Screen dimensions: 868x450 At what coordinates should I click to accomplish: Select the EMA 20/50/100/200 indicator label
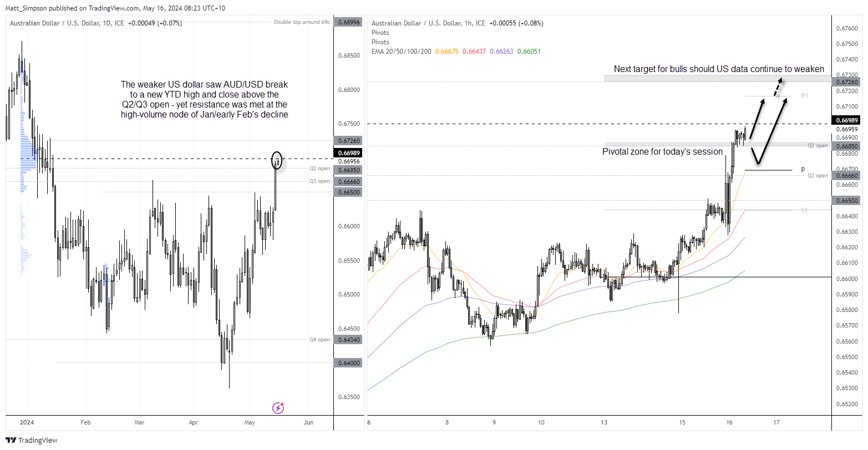[402, 51]
